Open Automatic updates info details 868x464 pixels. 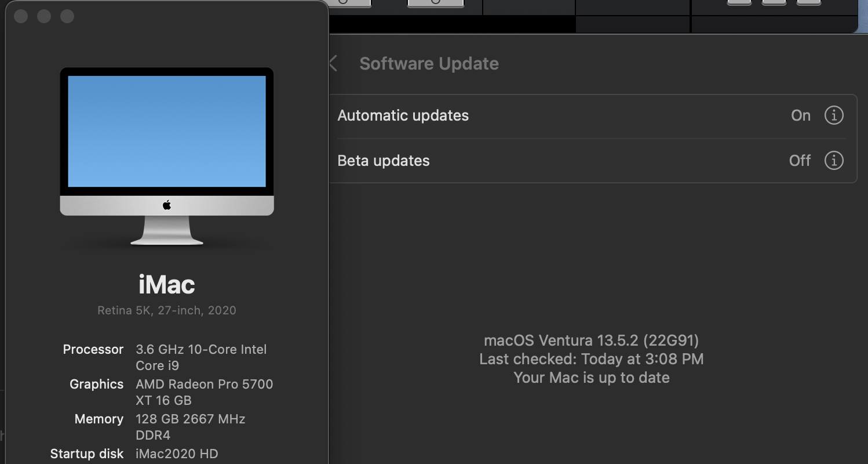coord(833,115)
